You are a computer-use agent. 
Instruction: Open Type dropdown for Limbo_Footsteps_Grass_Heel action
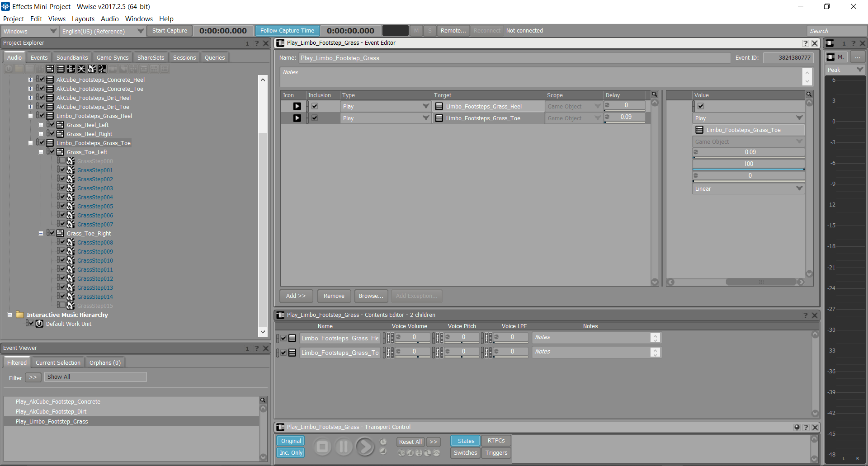pos(386,106)
